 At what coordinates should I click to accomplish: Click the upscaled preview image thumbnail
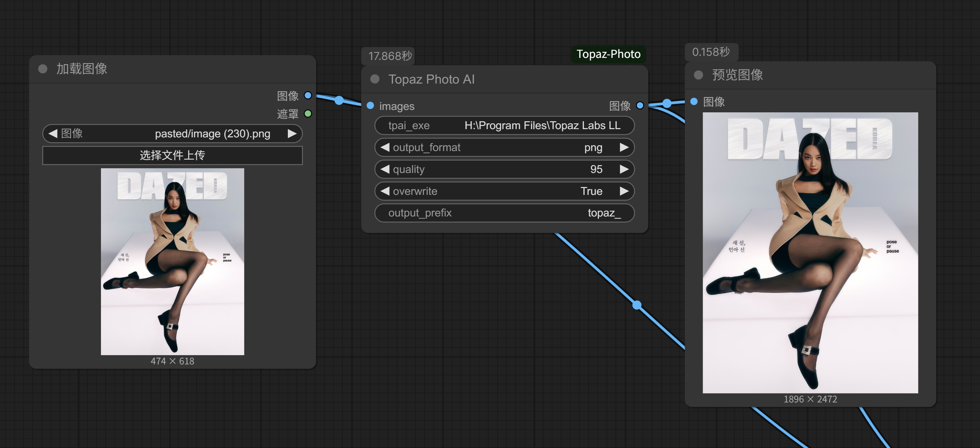click(x=810, y=252)
